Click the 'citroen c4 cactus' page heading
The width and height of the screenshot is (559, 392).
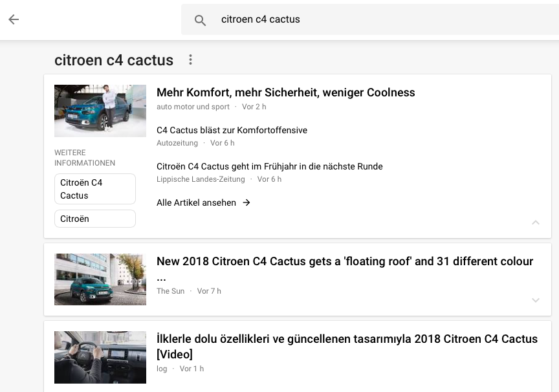pos(114,60)
